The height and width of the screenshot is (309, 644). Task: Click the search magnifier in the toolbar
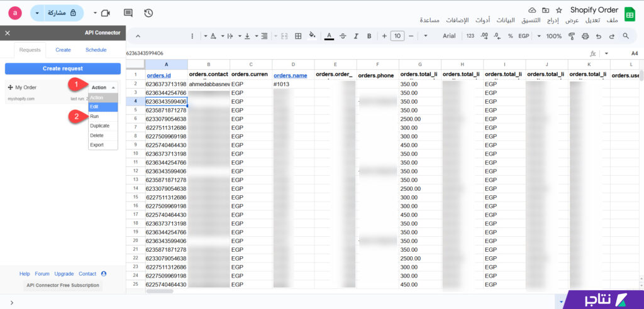coord(626,36)
